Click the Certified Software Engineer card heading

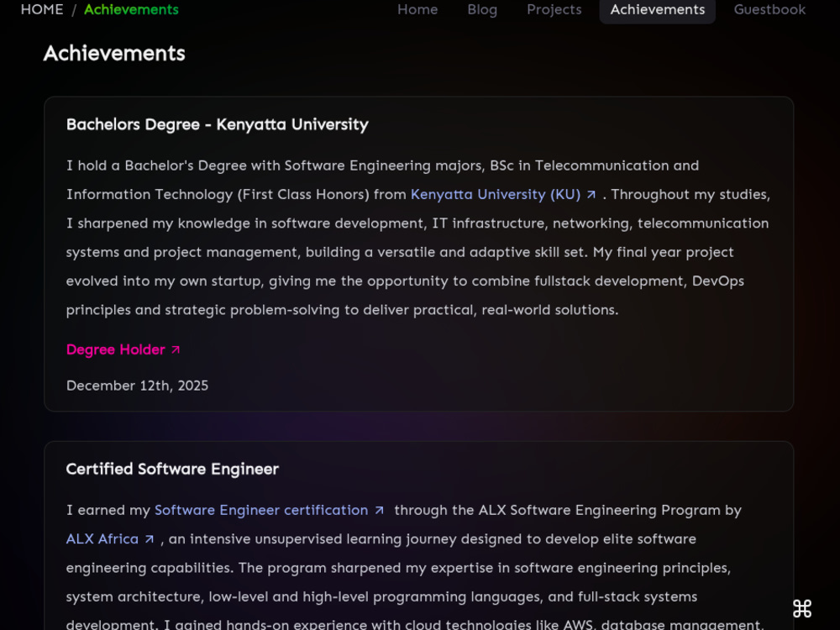click(x=172, y=469)
